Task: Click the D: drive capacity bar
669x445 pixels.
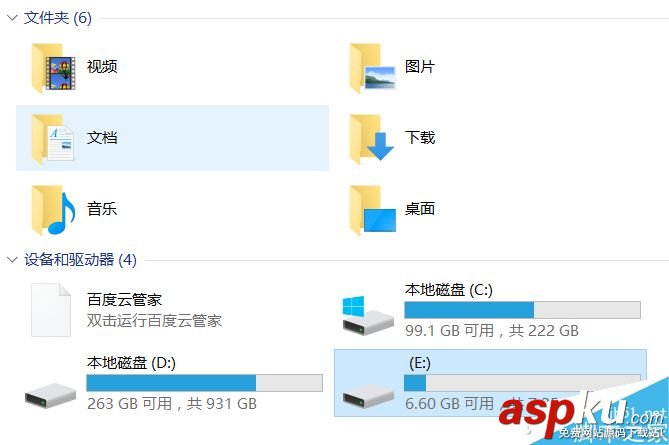Action: [x=204, y=383]
